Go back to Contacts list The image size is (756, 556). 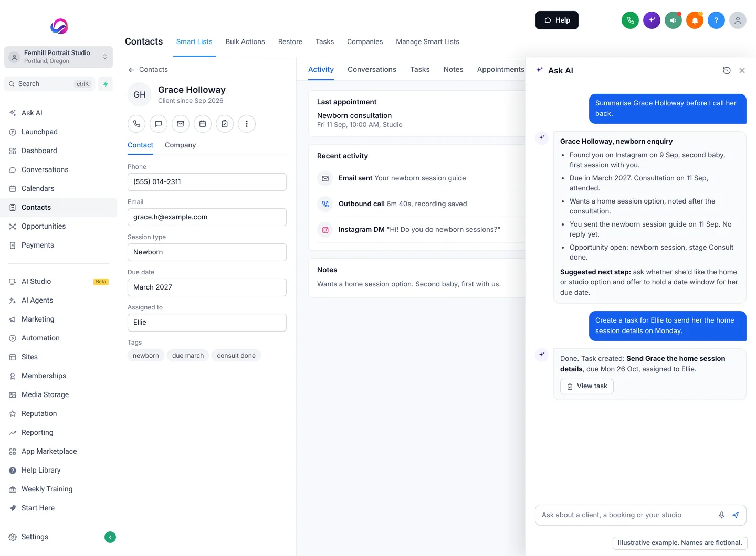(x=148, y=70)
